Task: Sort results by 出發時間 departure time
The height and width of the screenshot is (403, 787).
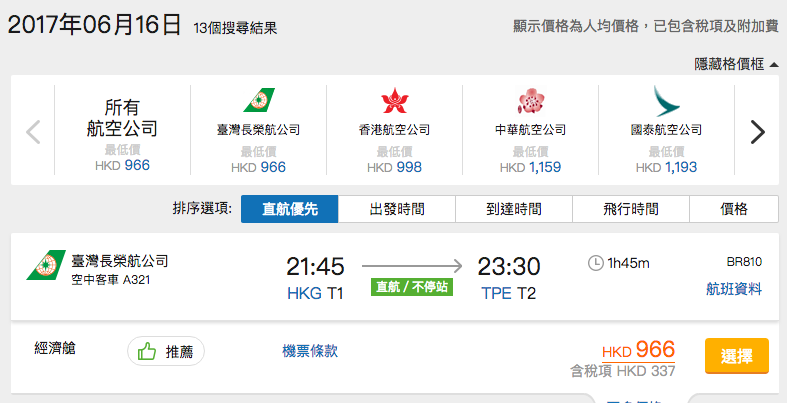Action: coord(397,209)
